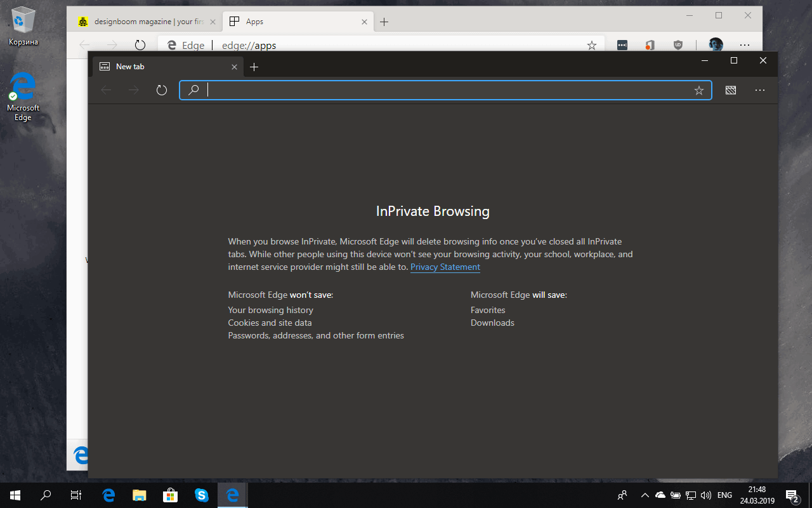The image size is (812, 508).
Task: Click the 'InPrivate Browsing' heading
Action: click(x=433, y=211)
